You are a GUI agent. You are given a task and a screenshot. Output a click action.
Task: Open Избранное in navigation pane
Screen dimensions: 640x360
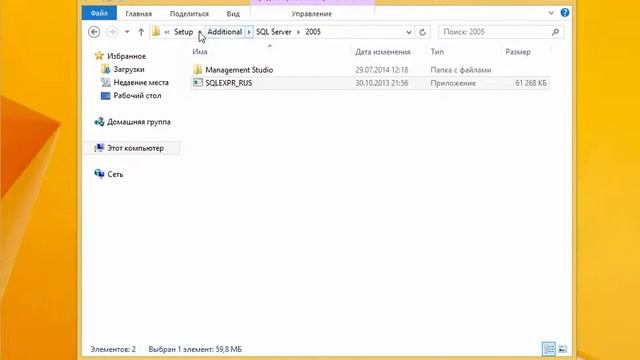point(127,56)
